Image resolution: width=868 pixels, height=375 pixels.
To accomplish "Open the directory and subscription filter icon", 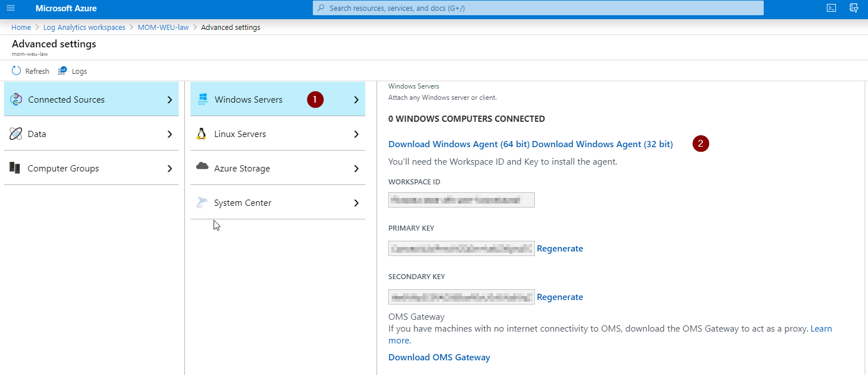I will 854,8.
